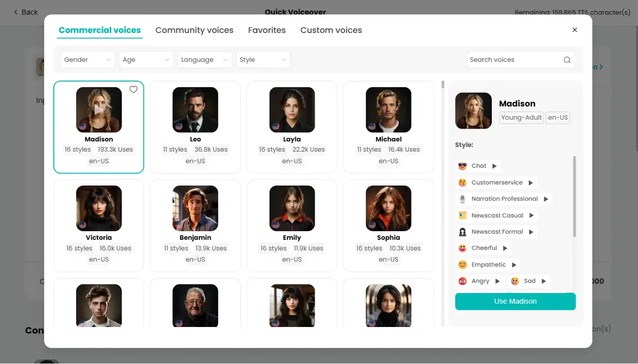Viewport: 638px width, 364px height.
Task: Play the Chat style preview
Action: point(494,166)
